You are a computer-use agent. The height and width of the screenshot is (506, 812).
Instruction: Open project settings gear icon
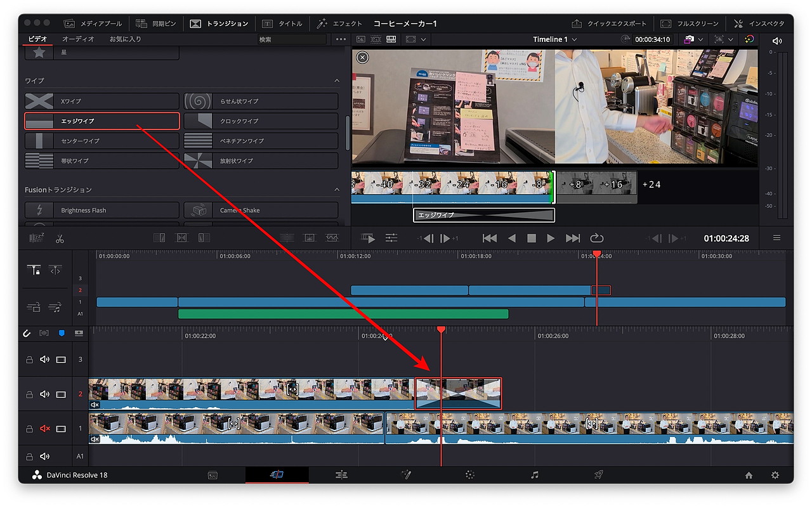775,475
